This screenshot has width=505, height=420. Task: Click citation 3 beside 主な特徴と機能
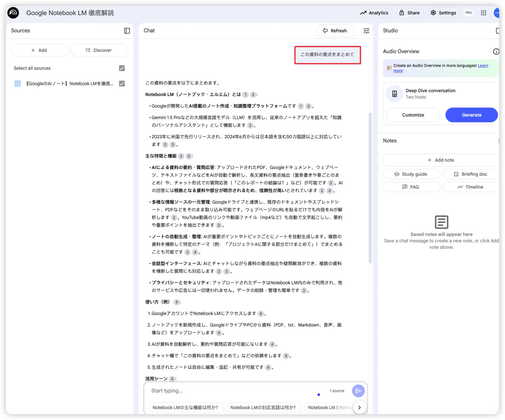189,156
